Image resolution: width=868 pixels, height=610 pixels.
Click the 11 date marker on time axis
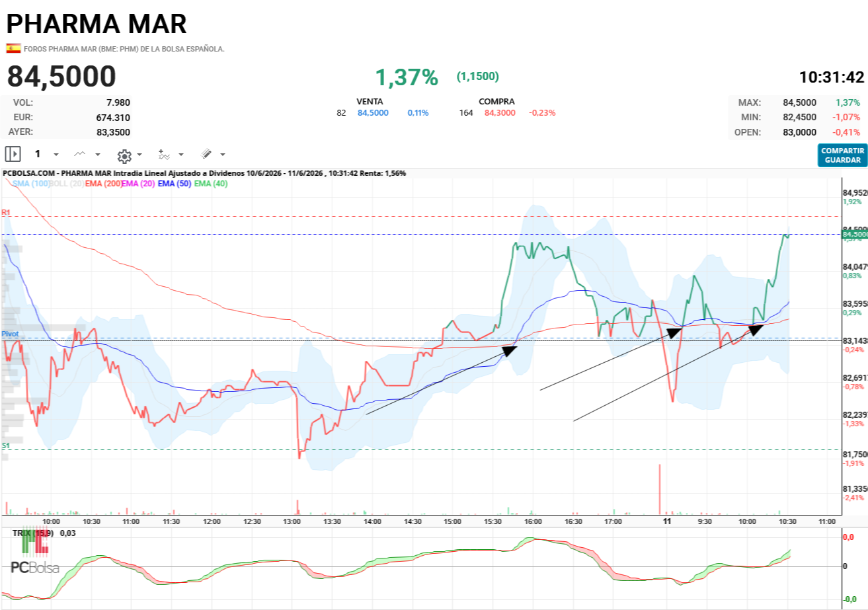668,521
